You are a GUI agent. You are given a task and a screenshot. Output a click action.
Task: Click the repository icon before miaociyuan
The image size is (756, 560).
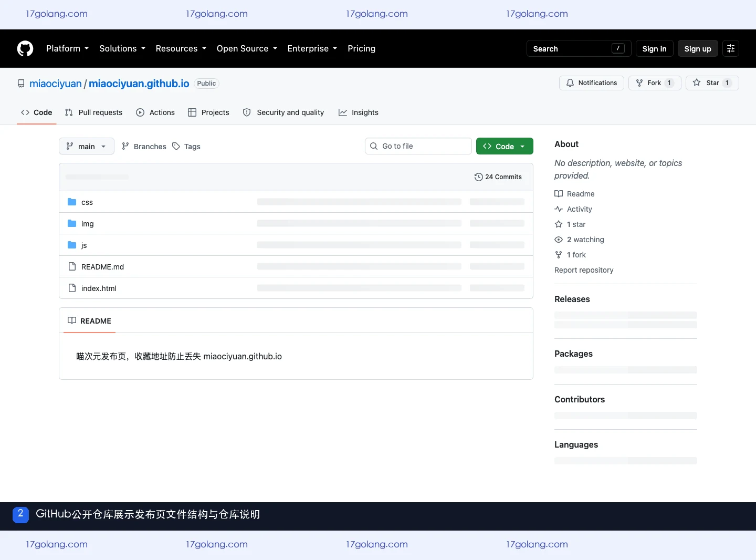pos(21,84)
